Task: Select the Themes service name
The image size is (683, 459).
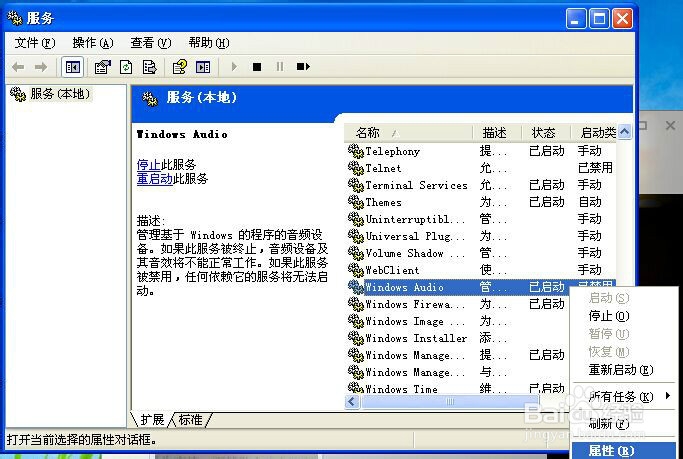Action: pos(383,202)
